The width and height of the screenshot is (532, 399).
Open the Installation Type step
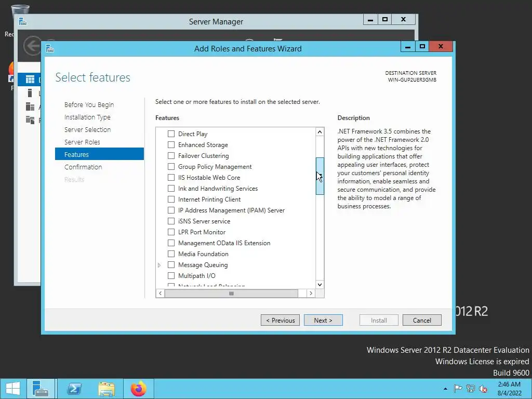(87, 117)
